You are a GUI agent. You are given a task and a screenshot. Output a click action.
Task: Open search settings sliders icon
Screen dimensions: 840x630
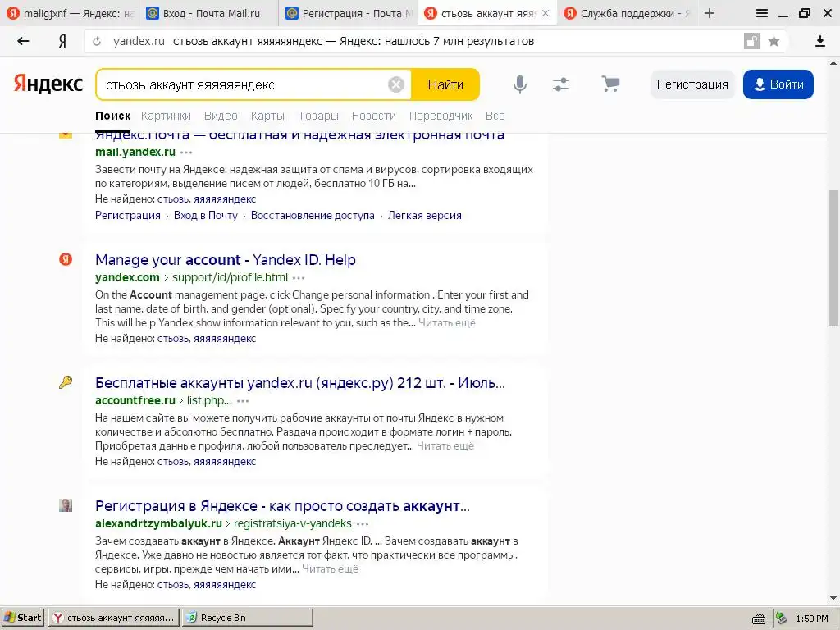[561, 84]
